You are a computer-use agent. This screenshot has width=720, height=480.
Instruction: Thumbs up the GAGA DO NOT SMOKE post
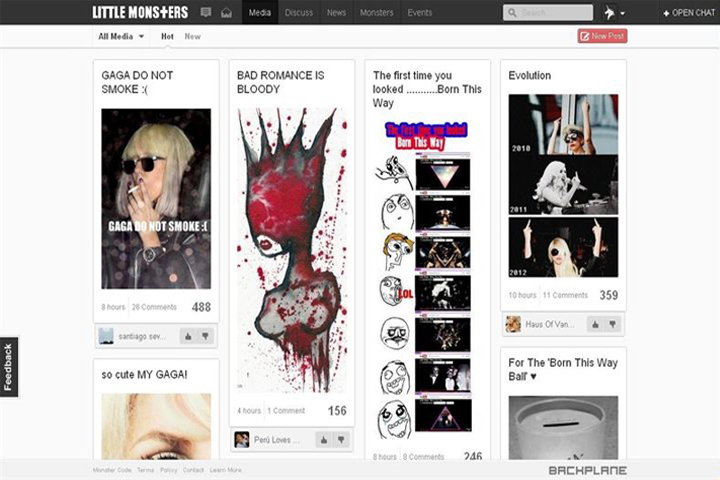tap(187, 337)
